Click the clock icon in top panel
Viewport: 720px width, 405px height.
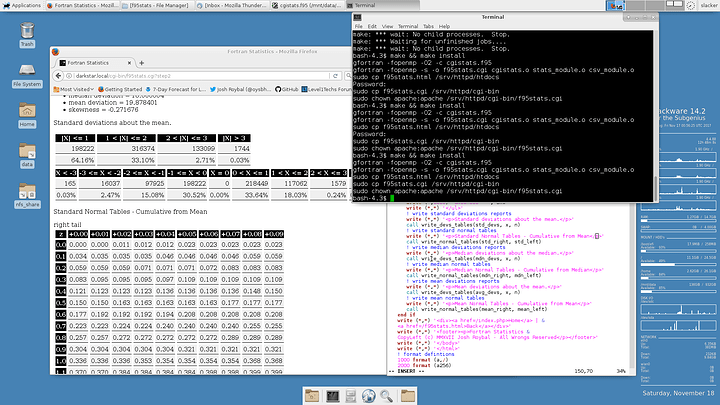[691, 5]
